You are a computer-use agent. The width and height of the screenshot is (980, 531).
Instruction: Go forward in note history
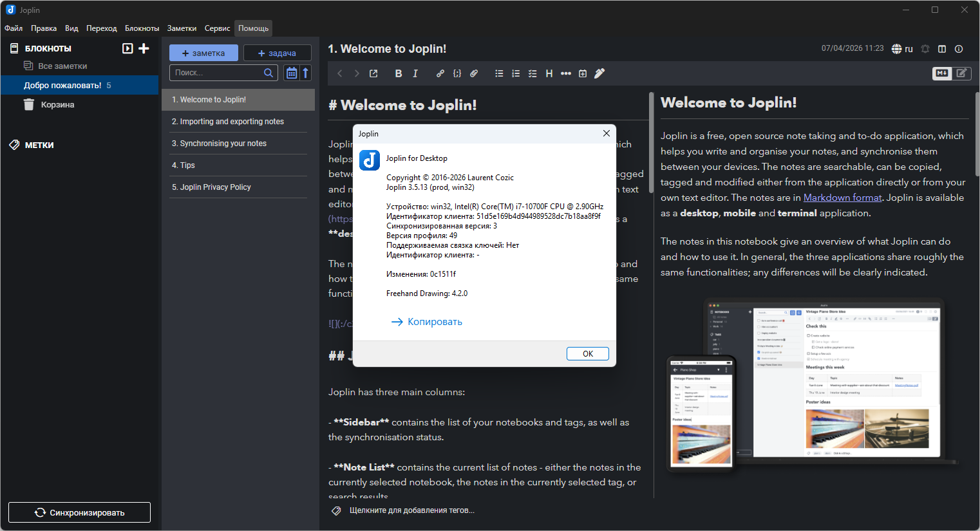click(357, 73)
